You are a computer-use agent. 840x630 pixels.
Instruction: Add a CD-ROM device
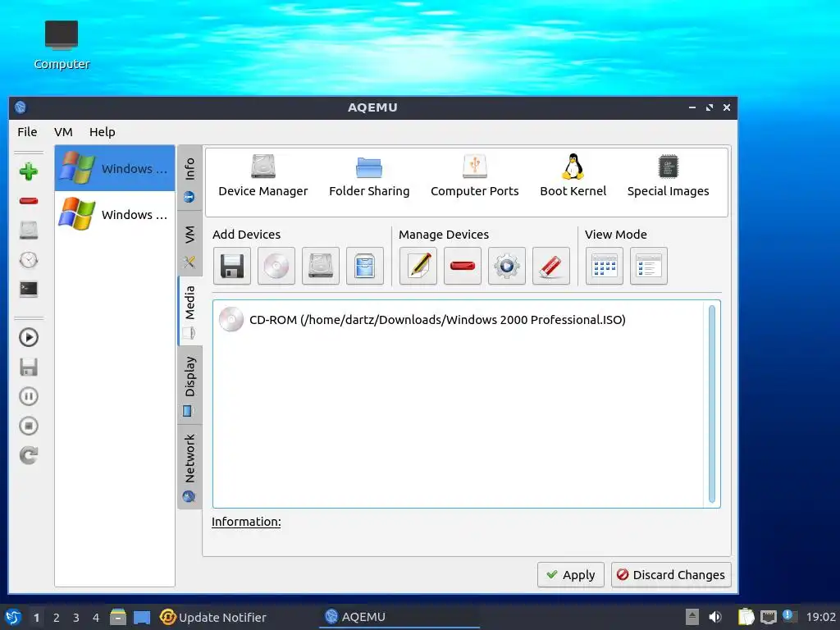[276, 266]
